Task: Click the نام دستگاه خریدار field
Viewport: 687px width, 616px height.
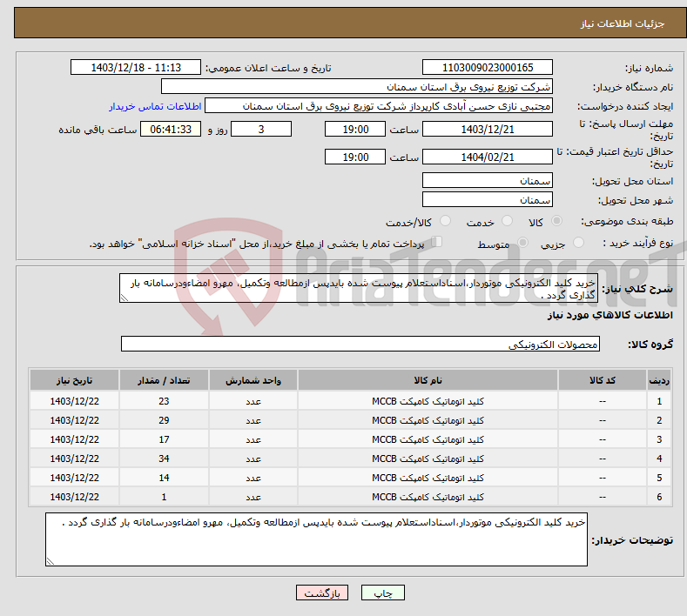Action: (x=357, y=87)
